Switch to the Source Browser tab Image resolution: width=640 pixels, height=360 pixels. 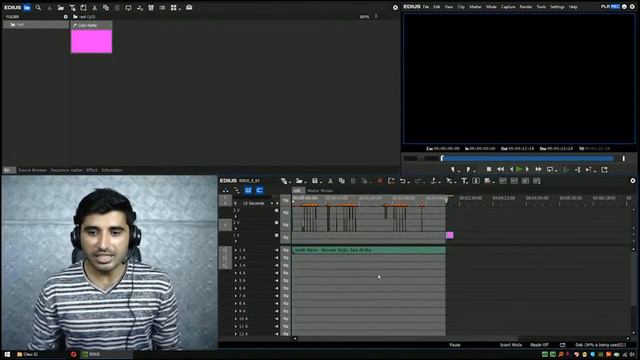[32, 170]
